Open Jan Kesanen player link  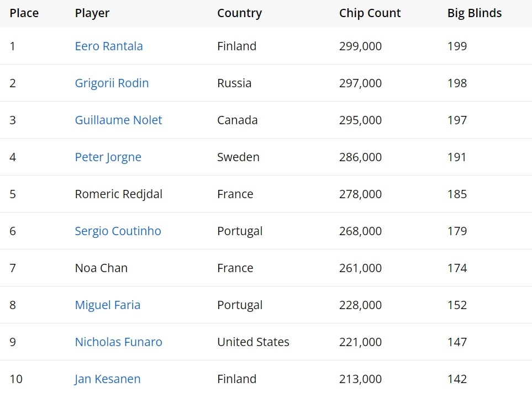click(107, 379)
